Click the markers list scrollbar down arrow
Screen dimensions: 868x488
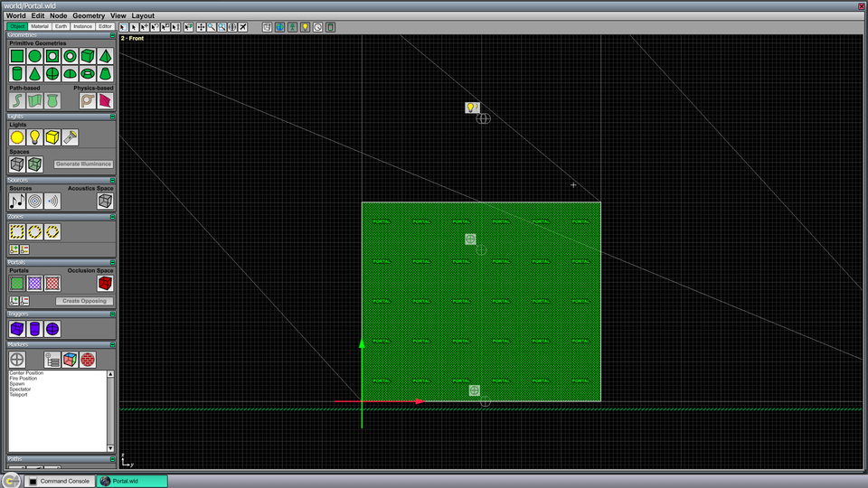click(110, 448)
